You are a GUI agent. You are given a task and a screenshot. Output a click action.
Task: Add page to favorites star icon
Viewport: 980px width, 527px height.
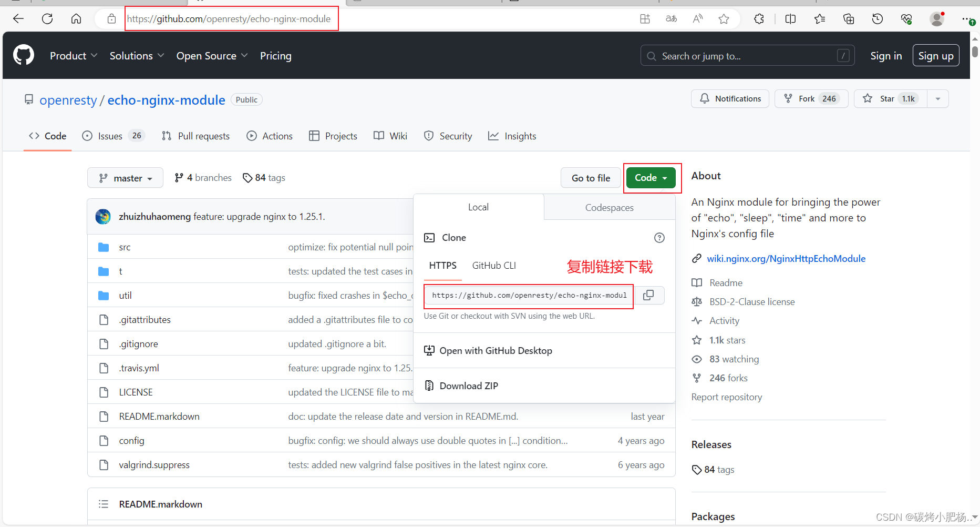point(724,19)
